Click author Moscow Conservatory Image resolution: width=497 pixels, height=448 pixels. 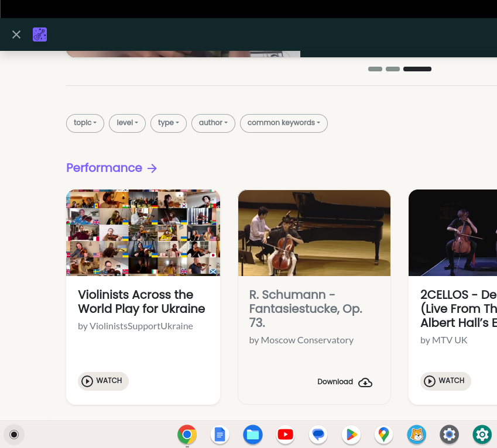(x=307, y=340)
